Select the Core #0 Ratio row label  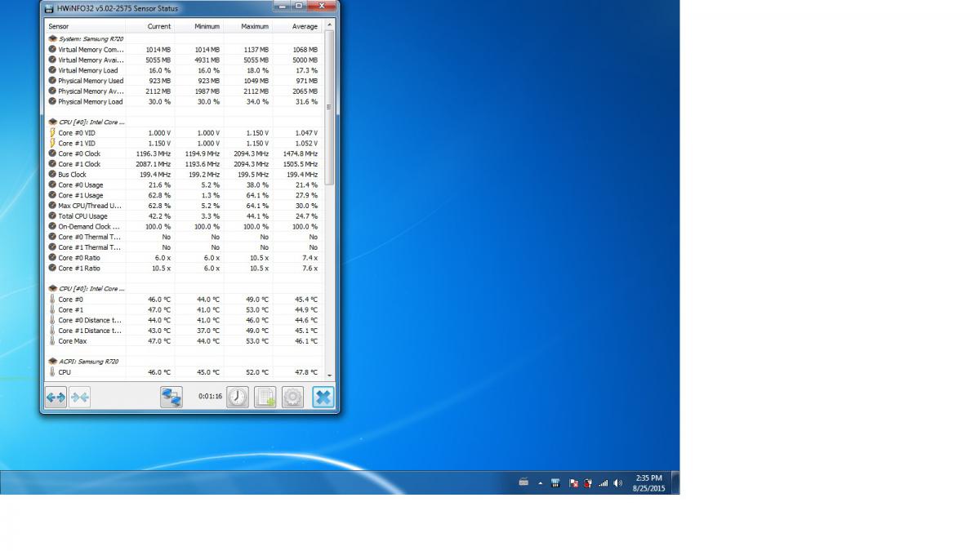coord(79,258)
